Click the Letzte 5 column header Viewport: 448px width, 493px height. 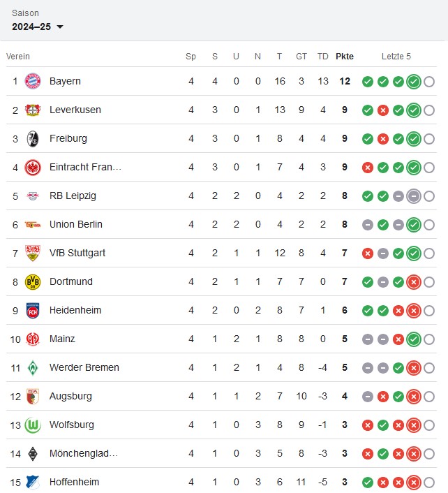[x=396, y=57]
